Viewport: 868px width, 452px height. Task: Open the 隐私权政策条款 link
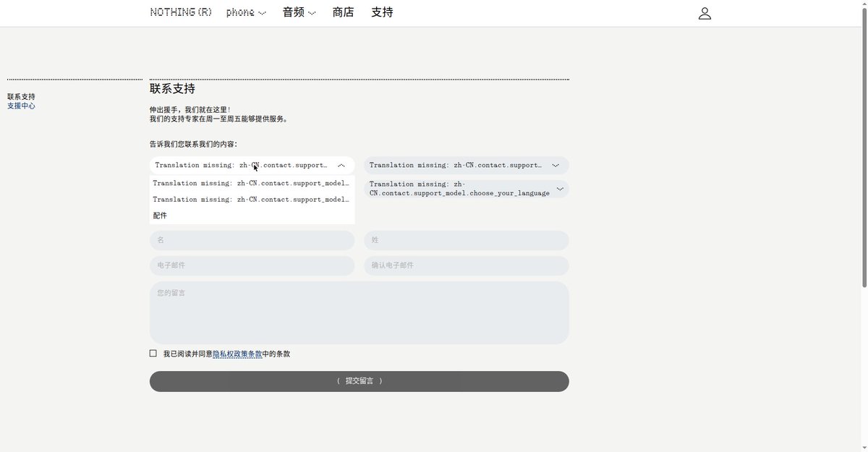(x=237, y=354)
